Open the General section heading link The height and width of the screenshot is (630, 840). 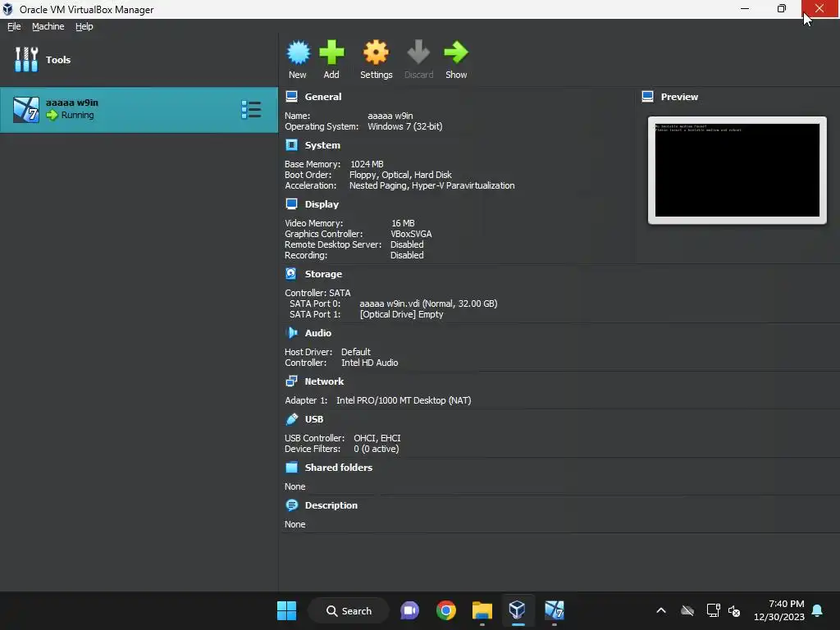[323, 97]
